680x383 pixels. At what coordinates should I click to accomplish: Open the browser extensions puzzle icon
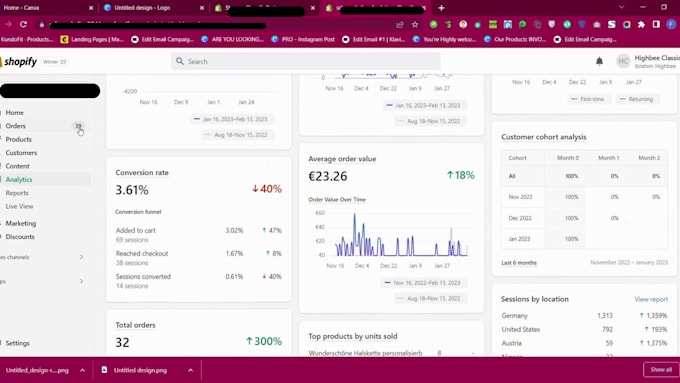tap(641, 24)
